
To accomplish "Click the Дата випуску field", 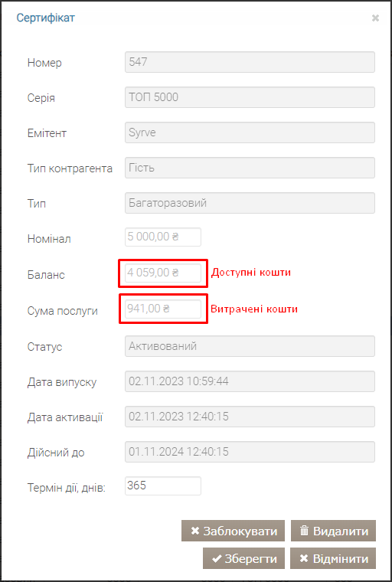I will click(x=250, y=381).
